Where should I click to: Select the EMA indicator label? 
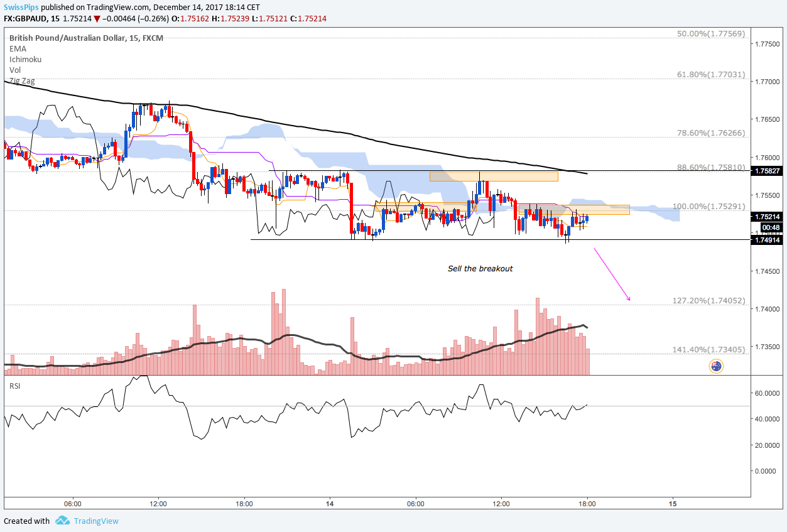point(18,48)
